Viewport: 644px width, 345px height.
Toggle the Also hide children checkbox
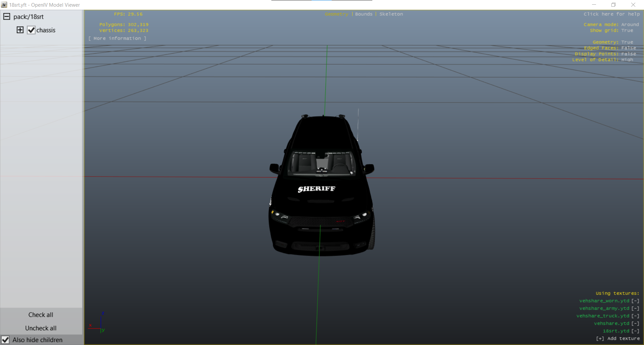[5, 340]
